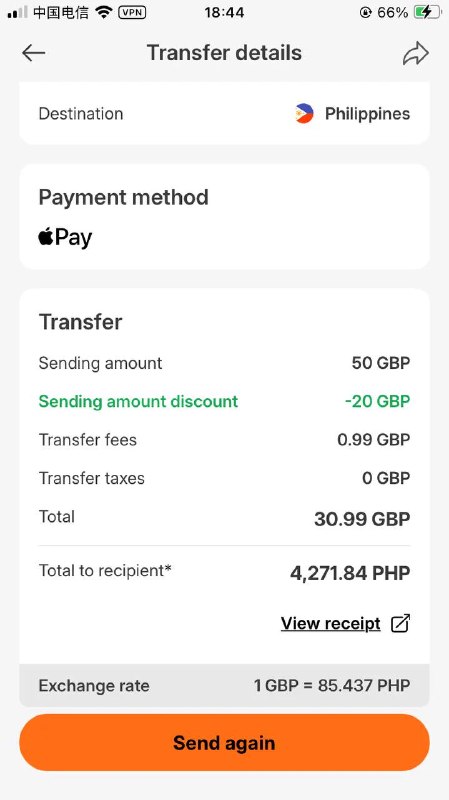Screen dimensions: 449x800
Task: Open the external link icon beside View receipt
Action: coord(401,623)
